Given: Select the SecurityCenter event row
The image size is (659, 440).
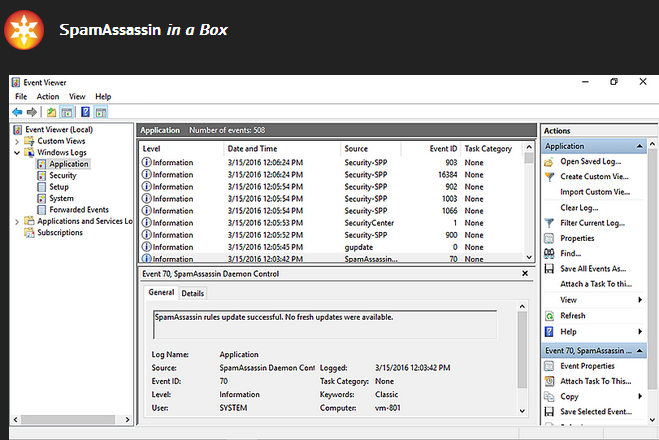Looking at the screenshot, I should (x=332, y=223).
